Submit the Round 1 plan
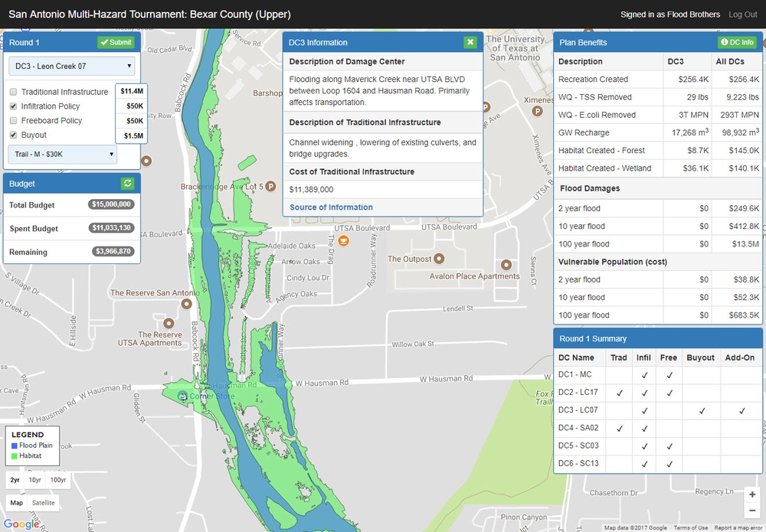 [116, 43]
